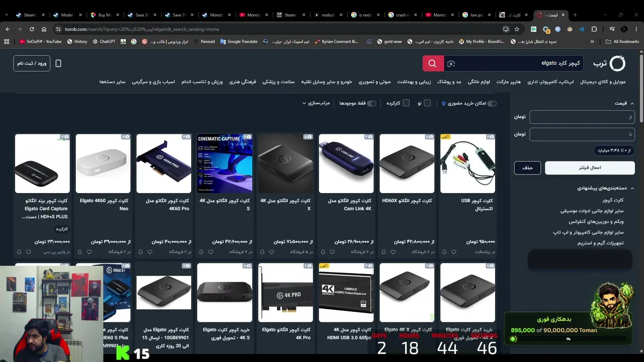Open 'سایر دسته‌ها' other categories menu
The height and width of the screenshot is (362, 644).
112,82
